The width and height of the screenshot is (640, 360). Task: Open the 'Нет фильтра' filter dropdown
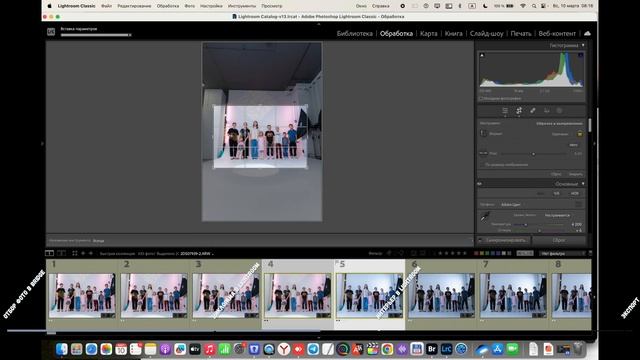click(562, 253)
